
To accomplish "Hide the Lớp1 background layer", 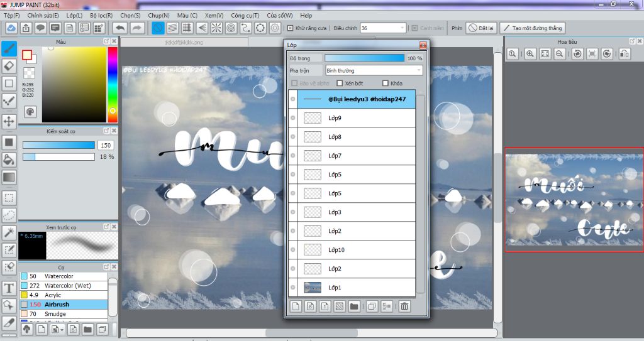I will [x=293, y=288].
